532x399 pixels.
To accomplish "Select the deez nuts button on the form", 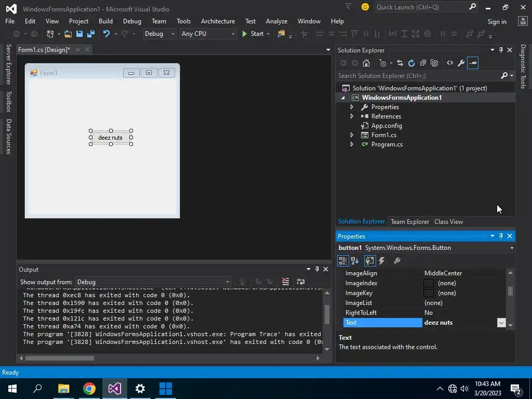I will [x=111, y=137].
